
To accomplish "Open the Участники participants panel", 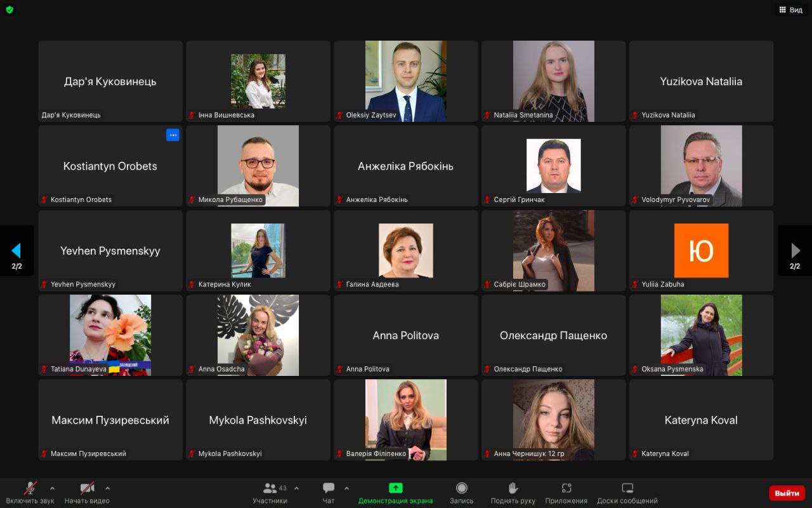I will [x=270, y=493].
